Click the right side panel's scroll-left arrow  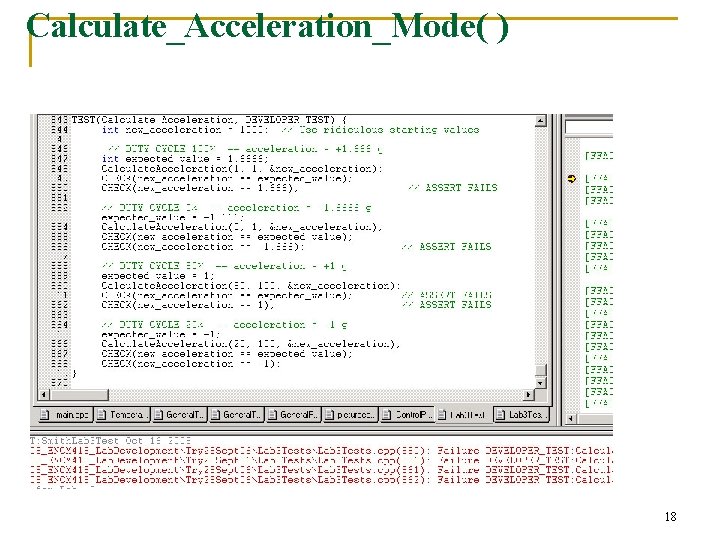pyautogui.click(x=570, y=418)
